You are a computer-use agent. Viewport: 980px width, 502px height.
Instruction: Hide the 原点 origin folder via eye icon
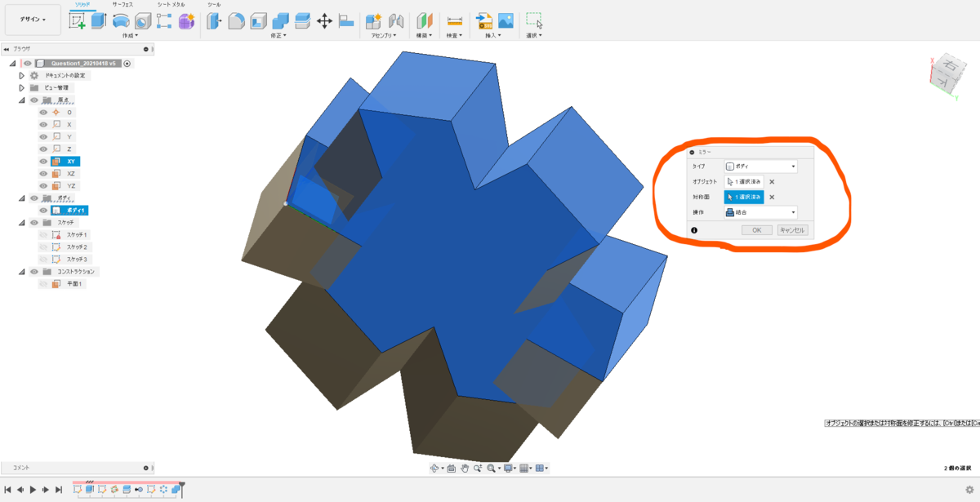(34, 100)
